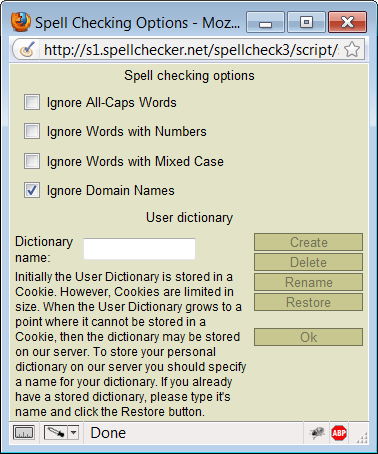Select the color picker eyedropper icon
The image size is (378, 454).
pos(56,433)
